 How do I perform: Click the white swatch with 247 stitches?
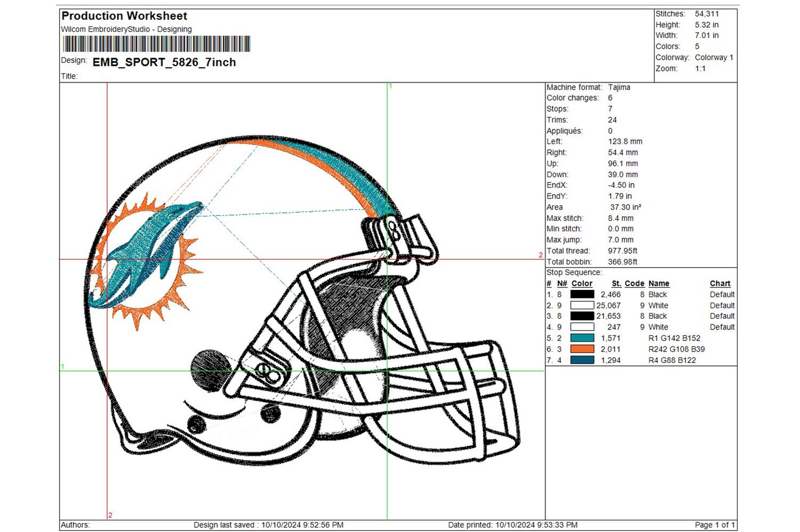click(x=582, y=327)
